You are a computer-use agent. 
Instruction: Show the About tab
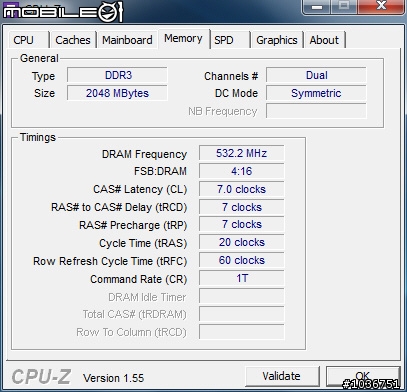tap(324, 40)
